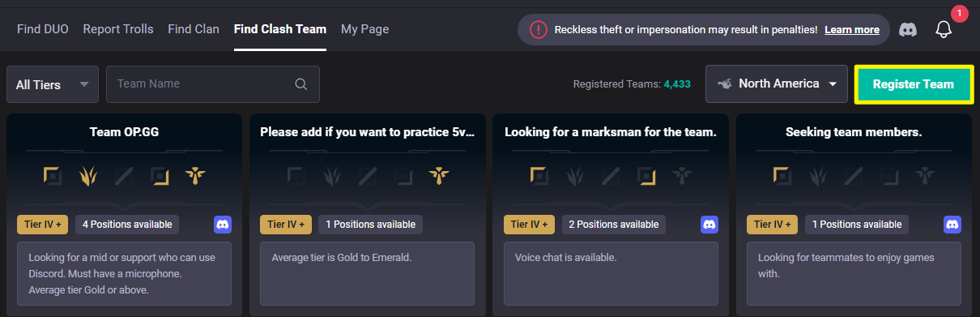Click the Register Team button
Image resolution: width=980 pixels, height=317 pixels.
[913, 84]
